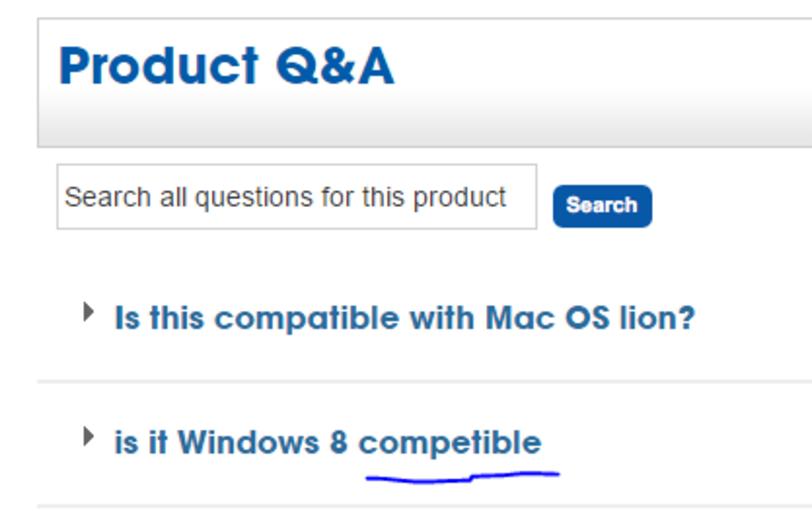This screenshot has width=812, height=512.
Task: Open the 'is it Windows 8 competible' question
Action: [x=328, y=442]
